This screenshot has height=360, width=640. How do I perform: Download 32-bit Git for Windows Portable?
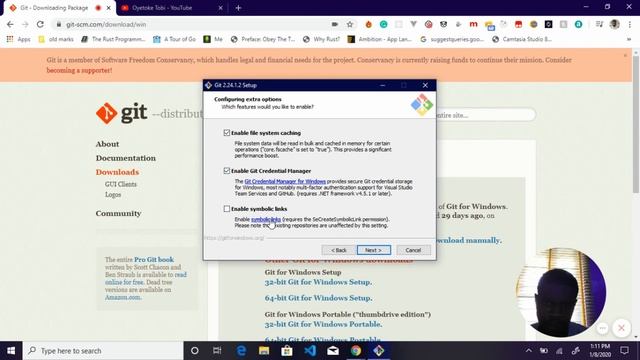coord(322,324)
